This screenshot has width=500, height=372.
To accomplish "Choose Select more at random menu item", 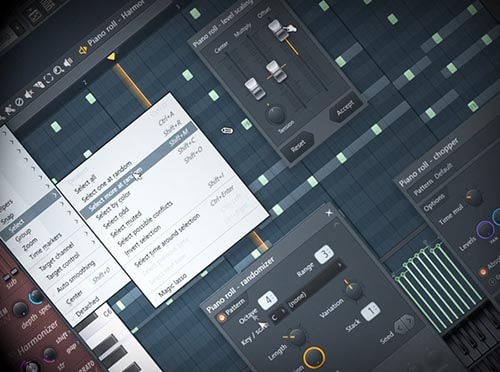I will [x=115, y=189].
